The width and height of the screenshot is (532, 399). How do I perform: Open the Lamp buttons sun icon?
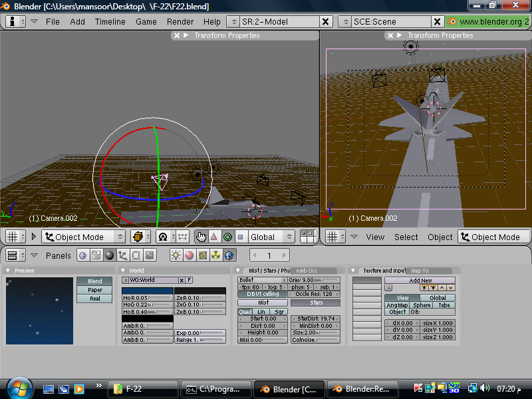pyautogui.click(x=176, y=255)
